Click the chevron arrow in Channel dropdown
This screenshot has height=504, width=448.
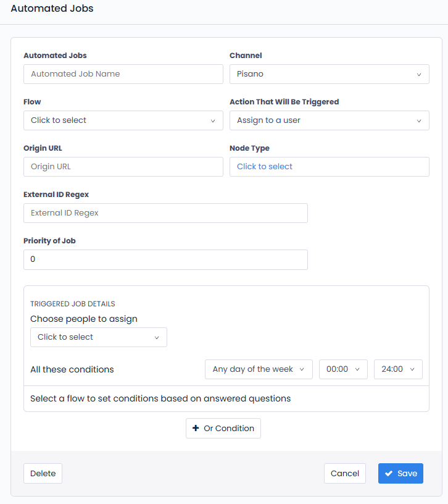pos(419,75)
